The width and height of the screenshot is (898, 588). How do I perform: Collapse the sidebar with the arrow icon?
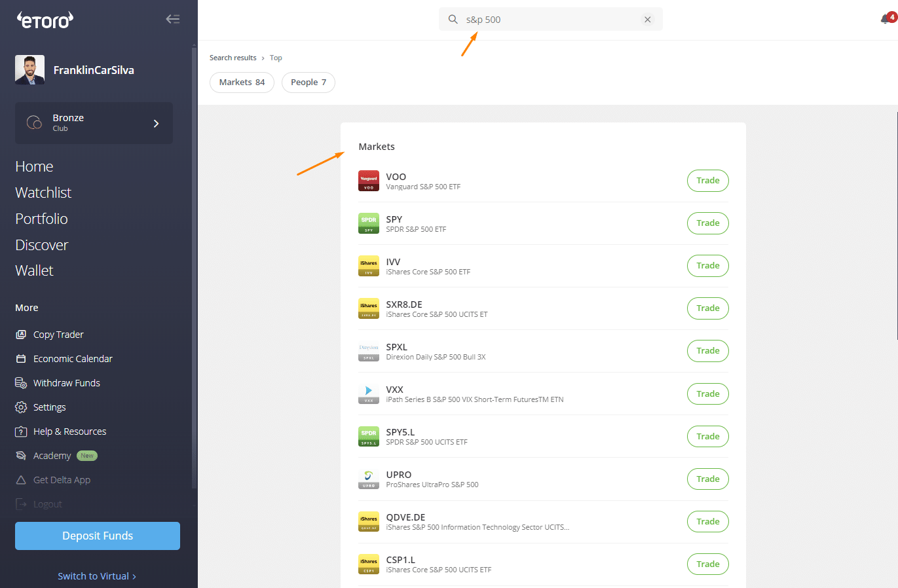point(173,19)
